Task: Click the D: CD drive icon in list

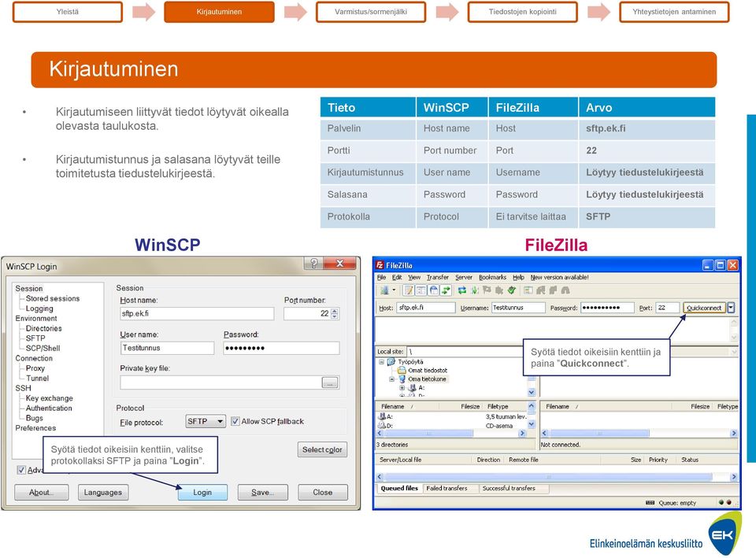Action: pos(381,426)
